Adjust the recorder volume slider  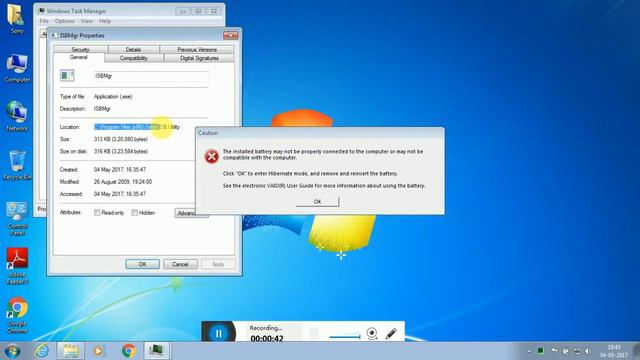pos(345,337)
